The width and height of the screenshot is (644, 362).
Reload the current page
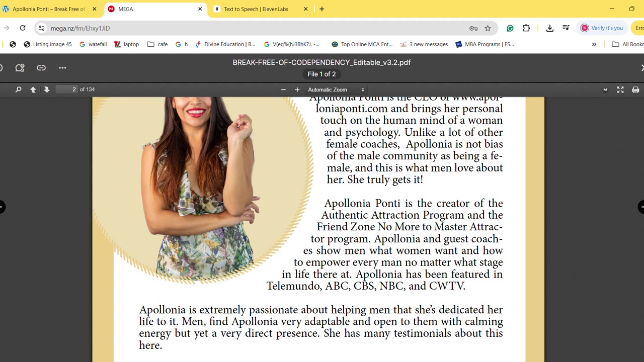click(x=22, y=28)
